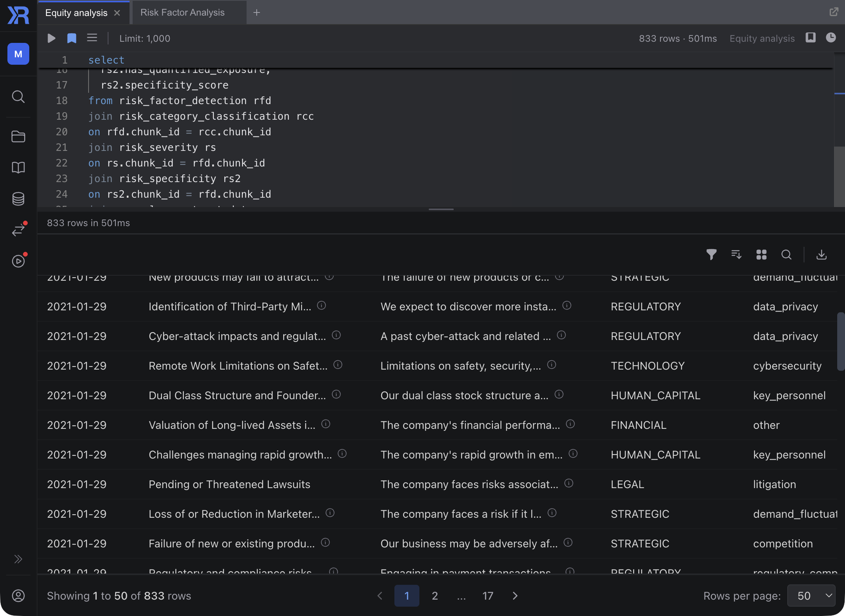Image resolution: width=845 pixels, height=616 pixels.
Task: Open the filter funnel in results toolbar
Action: pos(711,255)
